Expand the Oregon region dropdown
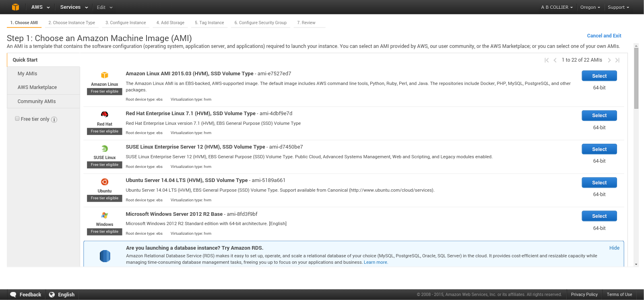The height and width of the screenshot is (300, 644). [x=590, y=7]
